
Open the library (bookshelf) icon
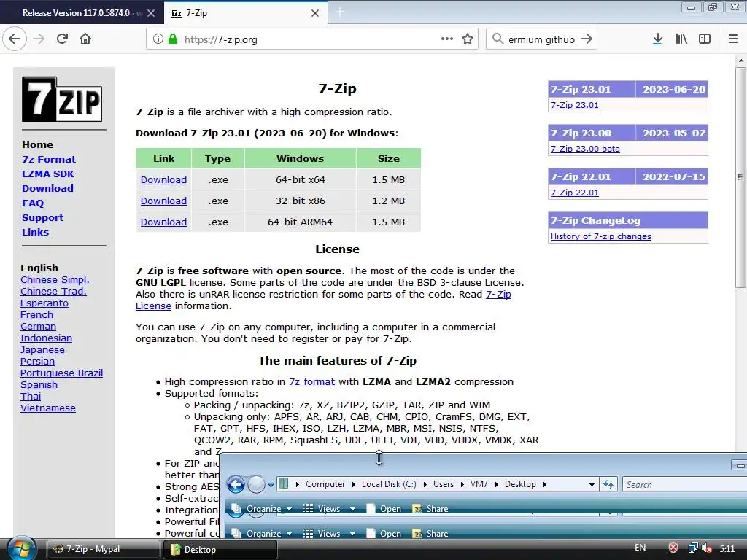coord(681,39)
